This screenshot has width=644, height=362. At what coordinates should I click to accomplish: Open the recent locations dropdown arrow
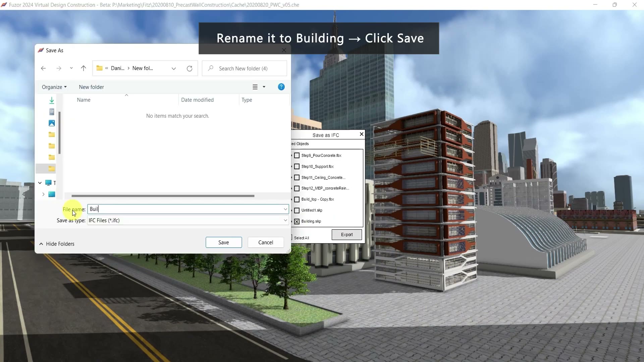pos(71,68)
